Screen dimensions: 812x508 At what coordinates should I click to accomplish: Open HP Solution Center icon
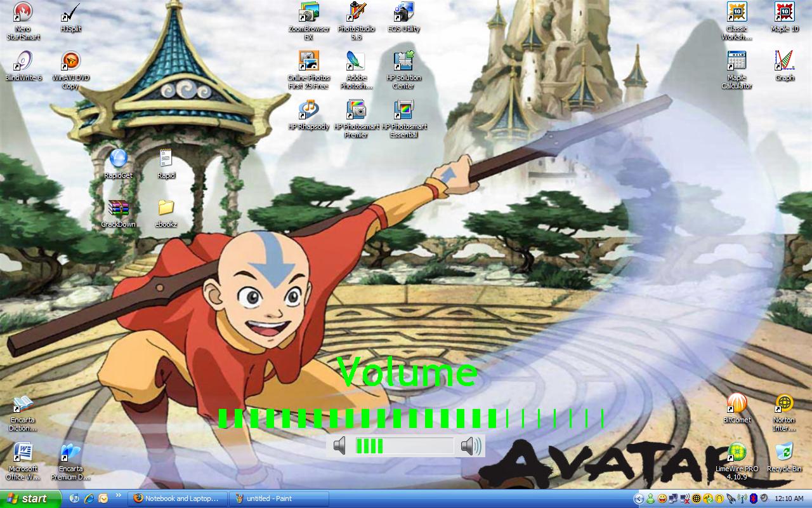pos(403,70)
